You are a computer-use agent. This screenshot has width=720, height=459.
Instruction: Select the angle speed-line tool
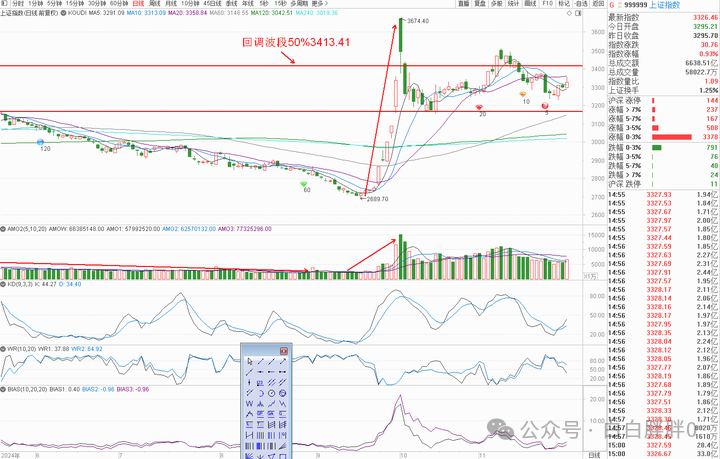click(x=282, y=445)
